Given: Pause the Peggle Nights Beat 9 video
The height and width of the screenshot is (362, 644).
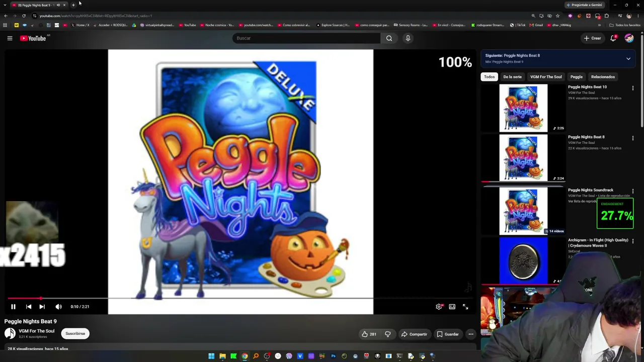Looking at the screenshot, I should tap(13, 307).
